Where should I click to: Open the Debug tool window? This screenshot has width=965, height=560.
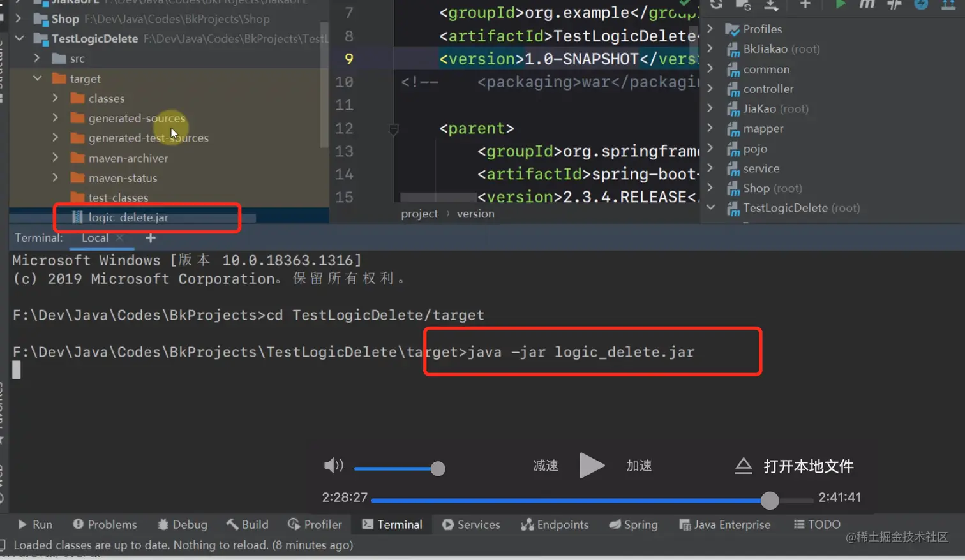coord(183,524)
